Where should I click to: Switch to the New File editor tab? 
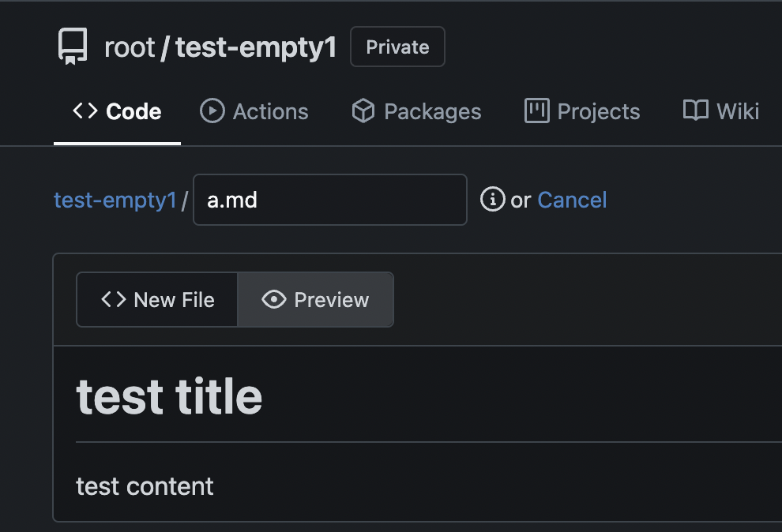[x=157, y=300]
